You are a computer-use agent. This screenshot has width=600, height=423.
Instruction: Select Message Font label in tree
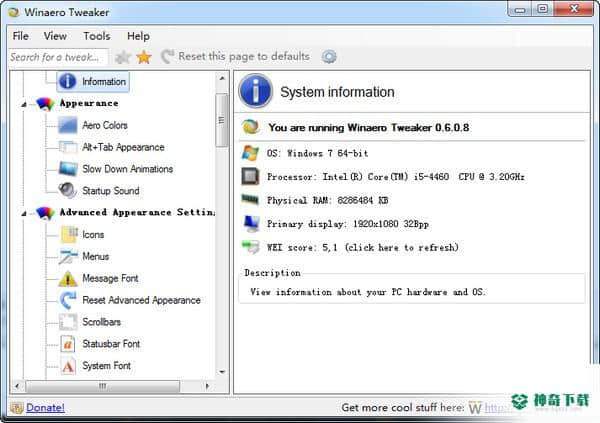[x=110, y=278]
